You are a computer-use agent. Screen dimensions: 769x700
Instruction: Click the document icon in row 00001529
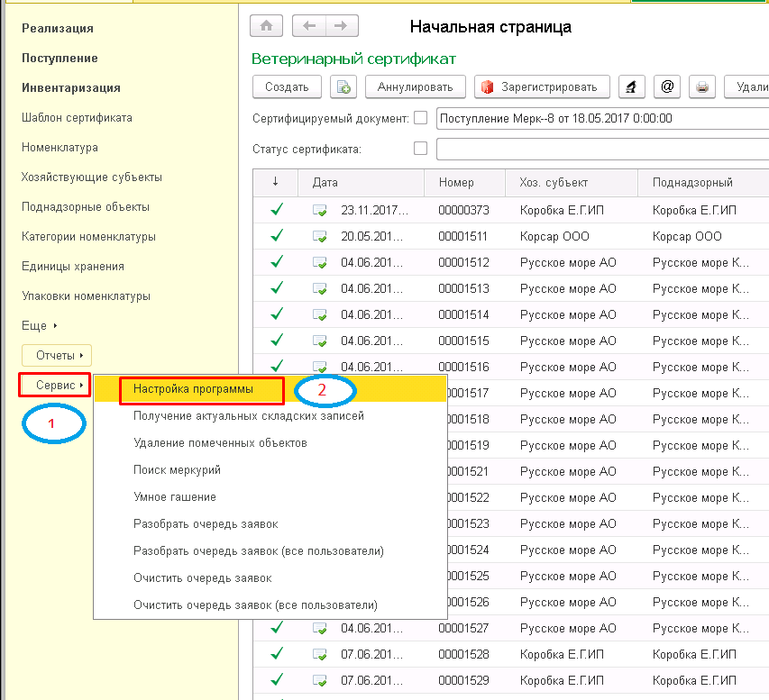click(x=320, y=680)
